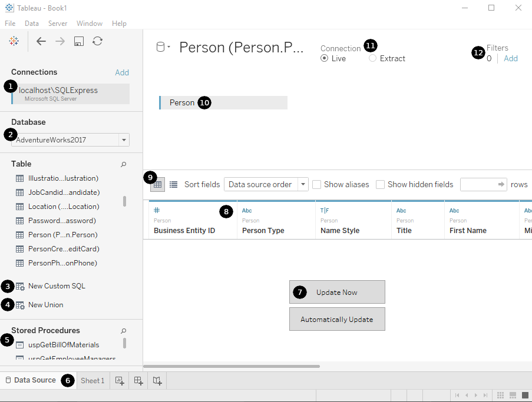Select the localhost\SQLExpress connection
The image size is (532, 402).
coord(70,94)
